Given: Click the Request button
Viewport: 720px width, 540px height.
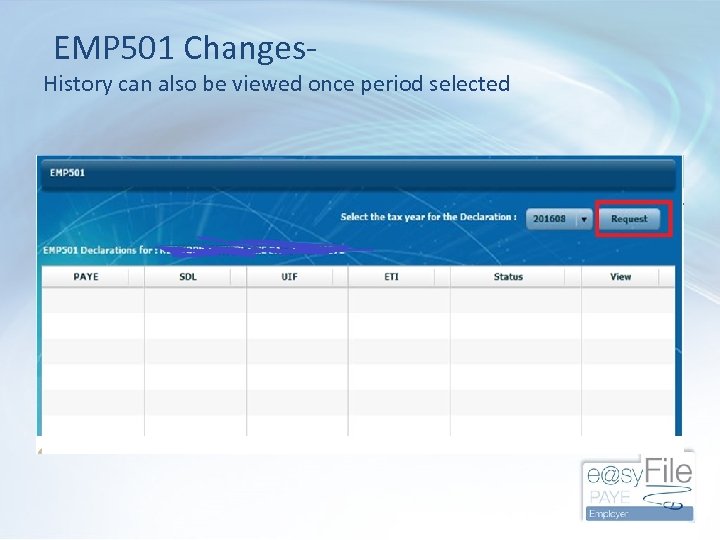Looking at the screenshot, I should tap(629, 219).
